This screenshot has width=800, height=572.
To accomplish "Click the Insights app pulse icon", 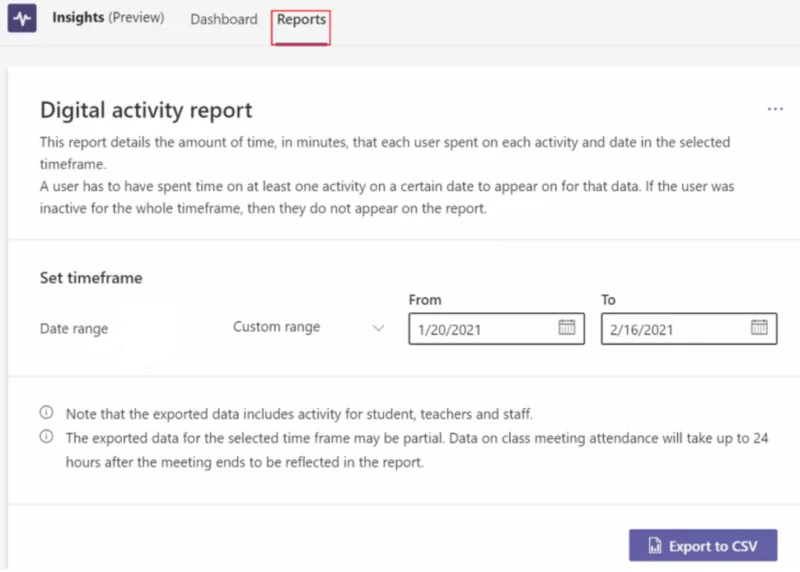I will point(22,18).
